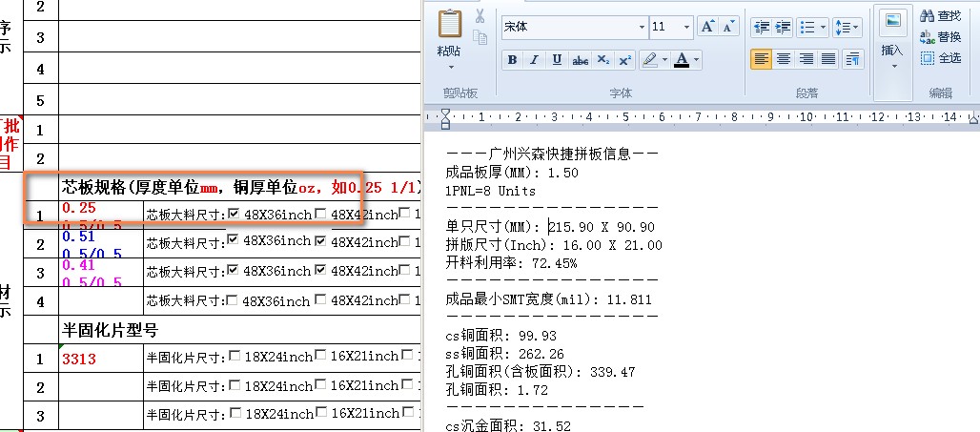Click the blue 0.51 core thickness cell

click(x=101, y=244)
